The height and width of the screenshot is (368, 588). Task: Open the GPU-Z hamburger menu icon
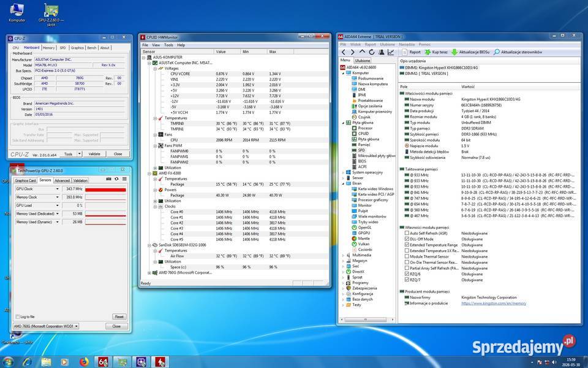tap(124, 179)
